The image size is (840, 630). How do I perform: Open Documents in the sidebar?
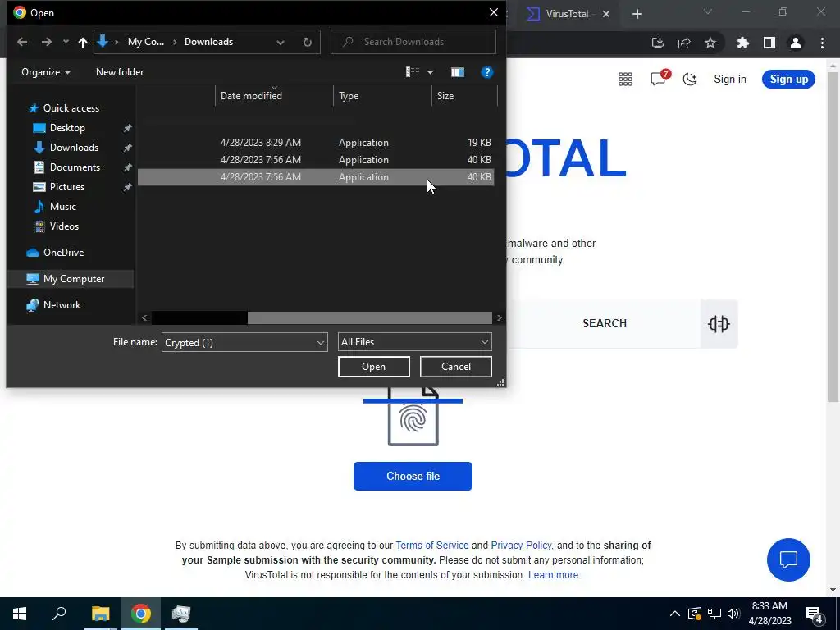click(75, 167)
